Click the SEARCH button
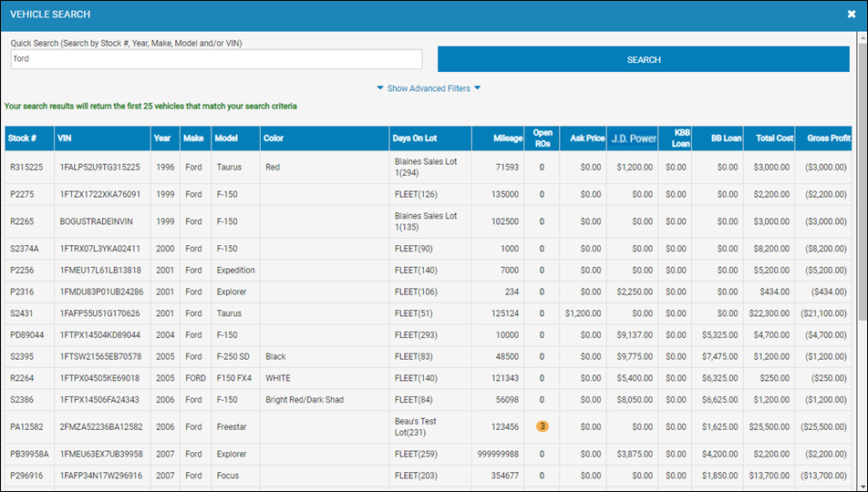This screenshot has width=868, height=492. pos(644,59)
